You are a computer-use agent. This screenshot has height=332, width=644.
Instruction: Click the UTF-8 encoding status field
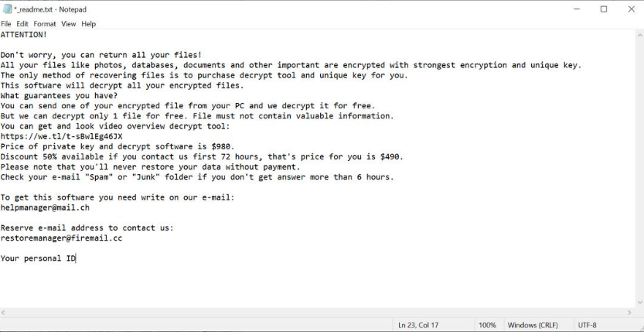click(587, 325)
